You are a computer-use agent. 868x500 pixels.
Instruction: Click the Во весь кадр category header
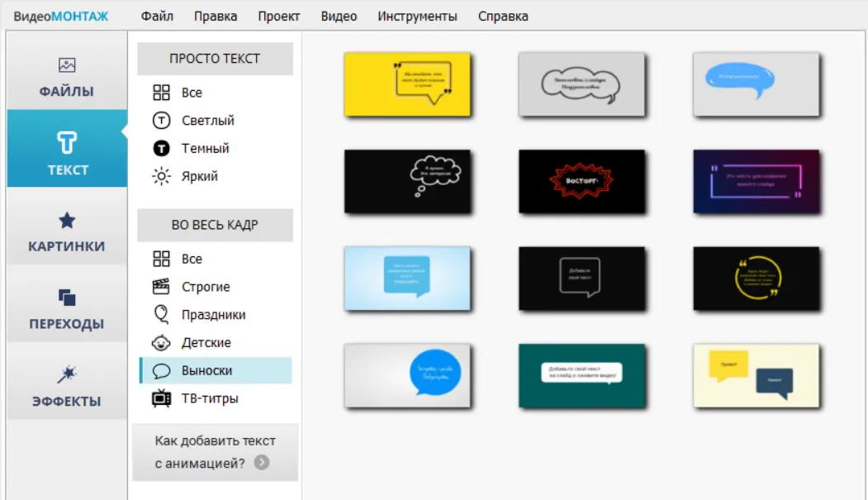tap(215, 225)
